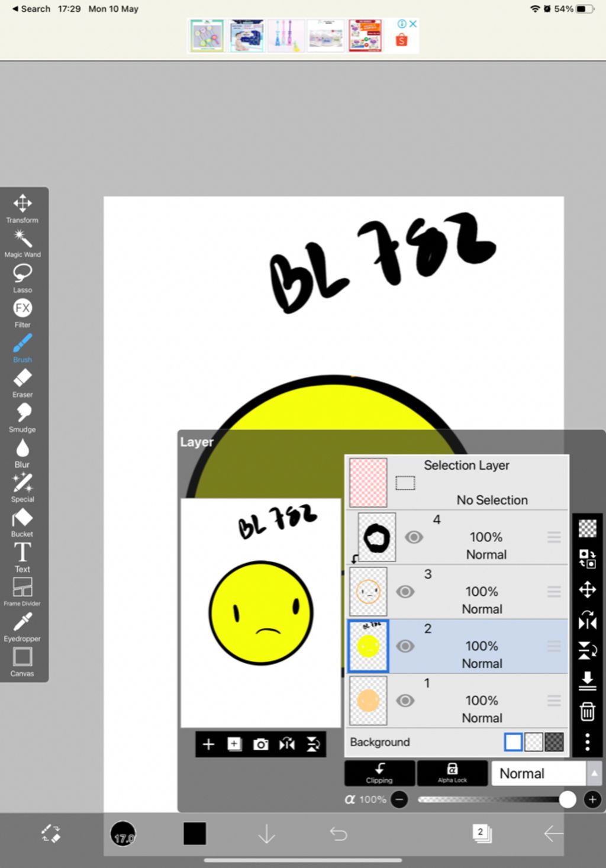606x868 pixels.
Task: Toggle Alpha Lock for the layer
Action: click(452, 773)
